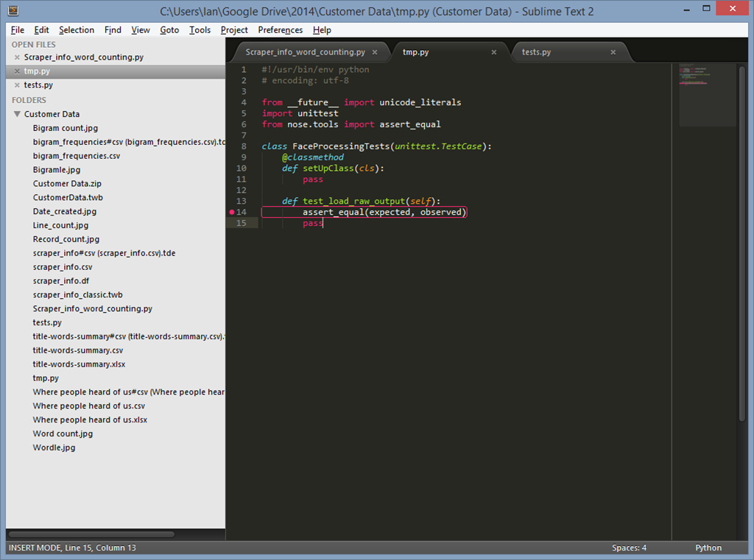Select the tmp.py editor tab
This screenshot has width=754, height=560.
click(415, 52)
